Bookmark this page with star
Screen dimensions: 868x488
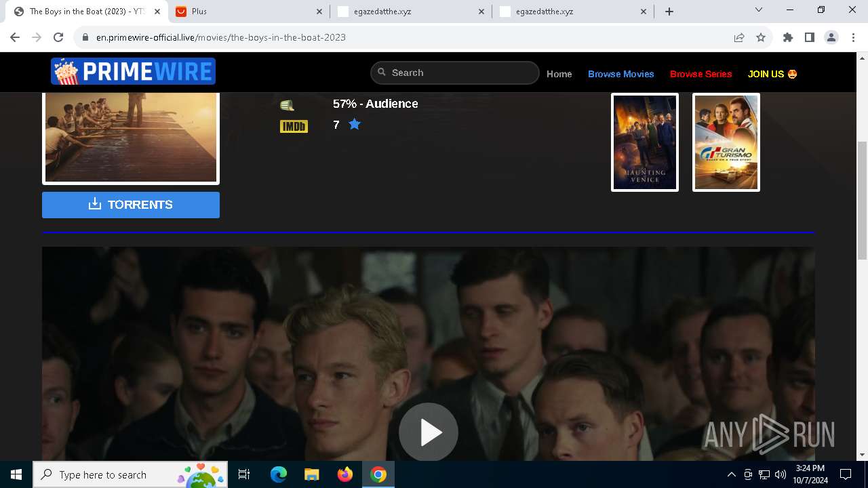click(x=761, y=37)
